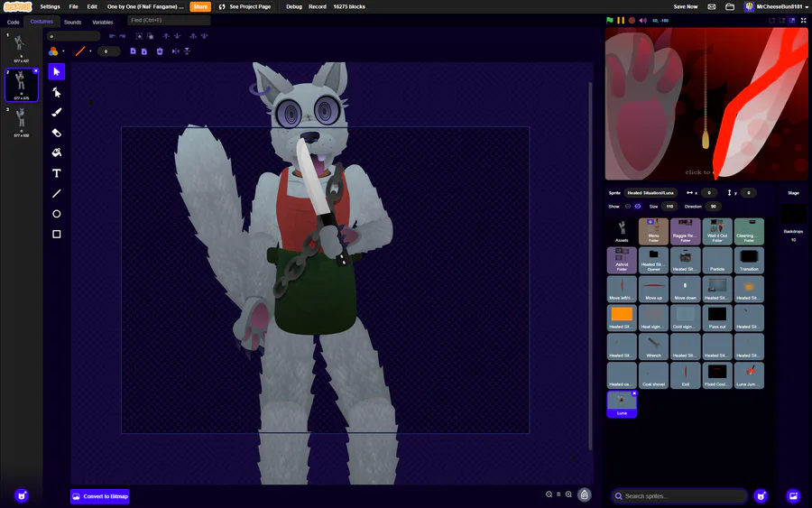Select the arrow Select tool
812x508 pixels.
57,71
